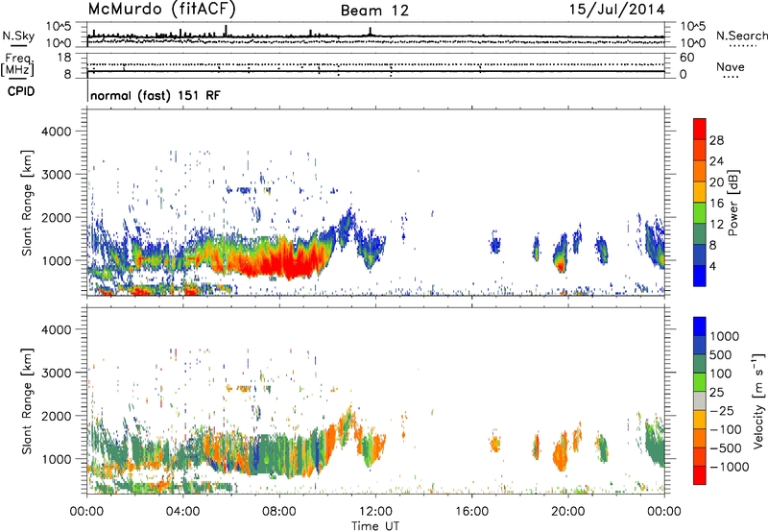
Task: Click the "normal (fast) 151 RF" text
Action: [x=156, y=95]
